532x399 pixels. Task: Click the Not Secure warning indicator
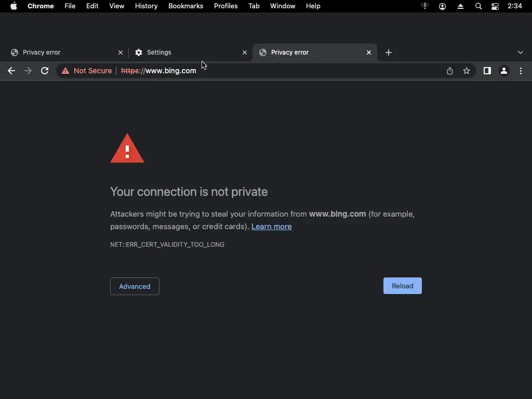[87, 71]
